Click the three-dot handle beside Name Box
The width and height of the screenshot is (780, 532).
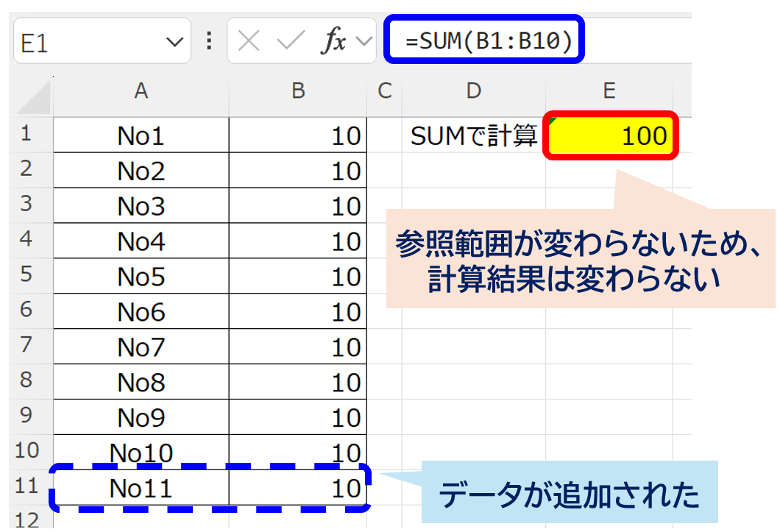[210, 41]
